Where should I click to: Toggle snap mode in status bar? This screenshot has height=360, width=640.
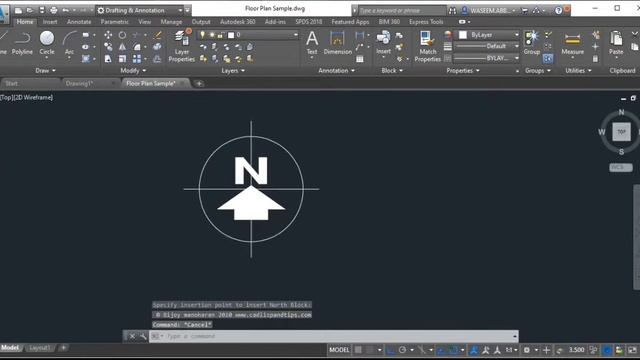[370, 350]
